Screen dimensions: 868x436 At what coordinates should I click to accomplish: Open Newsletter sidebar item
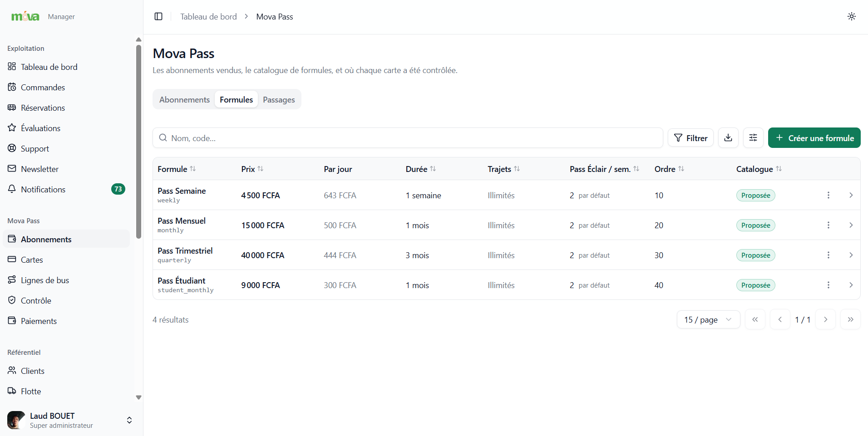tap(66, 169)
